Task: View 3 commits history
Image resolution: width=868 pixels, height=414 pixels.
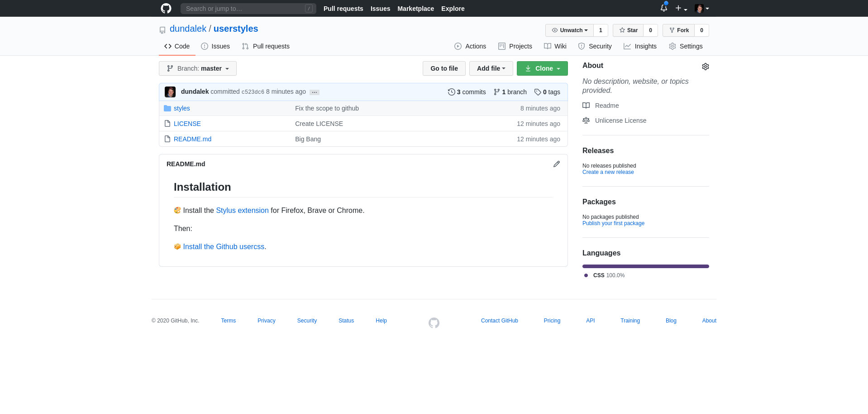Action: point(467,92)
